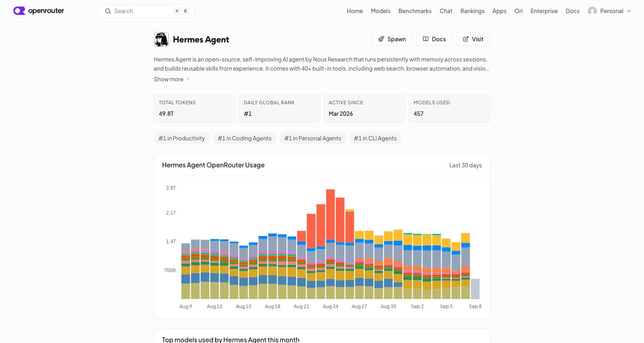Click the keyboard shortcut K badge in search
The width and height of the screenshot is (644, 343).
click(x=186, y=11)
